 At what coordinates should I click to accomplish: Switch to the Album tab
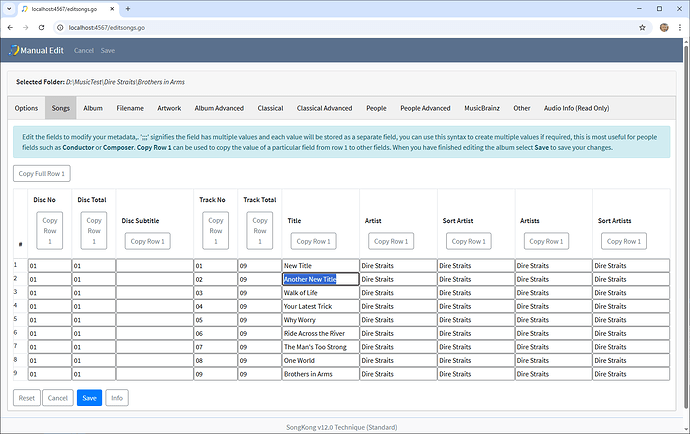(x=92, y=108)
